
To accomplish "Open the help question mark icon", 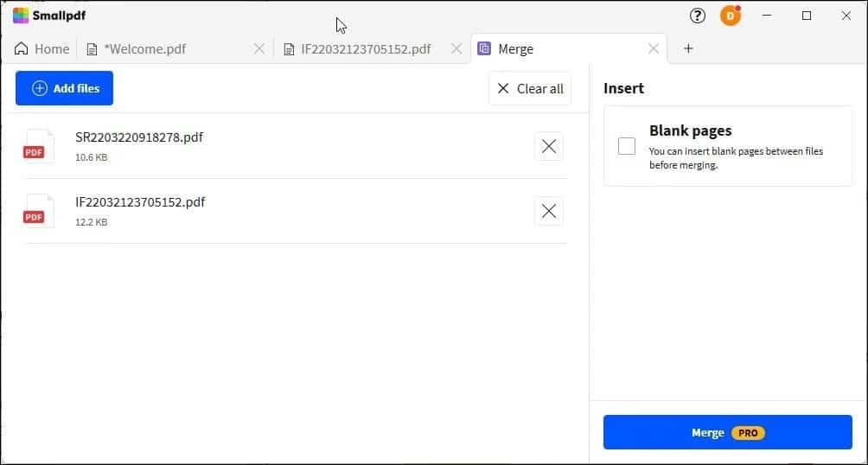I will [x=698, y=16].
